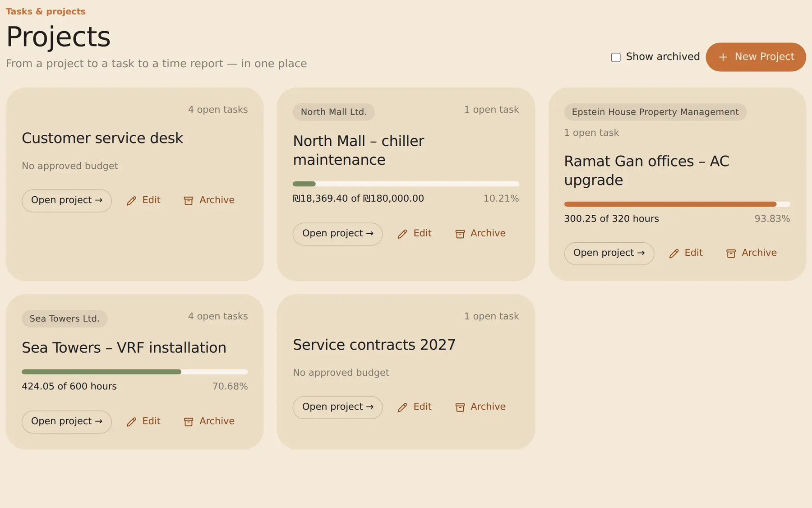812x508 pixels.
Task: Click the 70.68% percentage value
Action: pos(230,387)
